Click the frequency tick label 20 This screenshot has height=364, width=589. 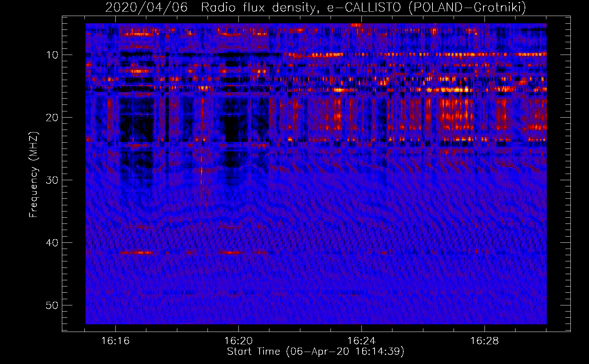tap(52, 118)
